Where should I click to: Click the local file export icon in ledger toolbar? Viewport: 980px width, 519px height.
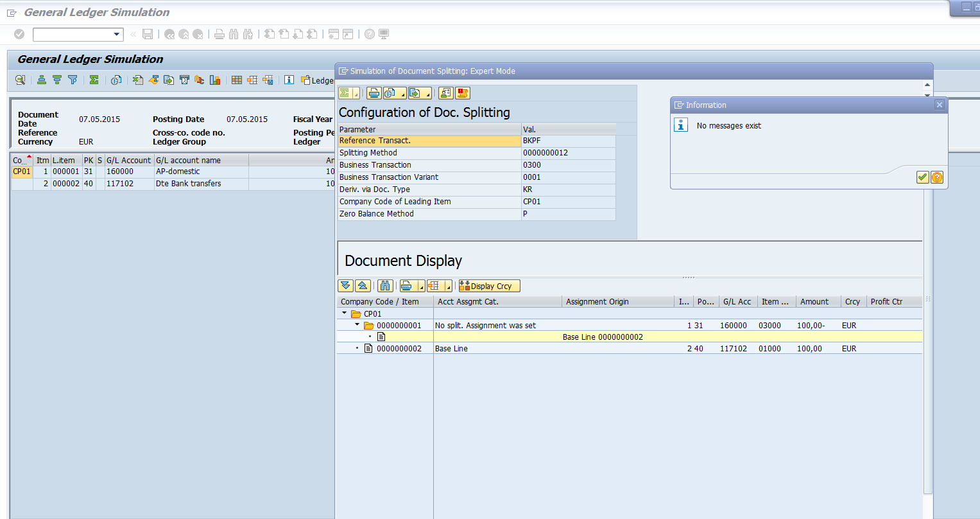pyautogui.click(x=169, y=80)
